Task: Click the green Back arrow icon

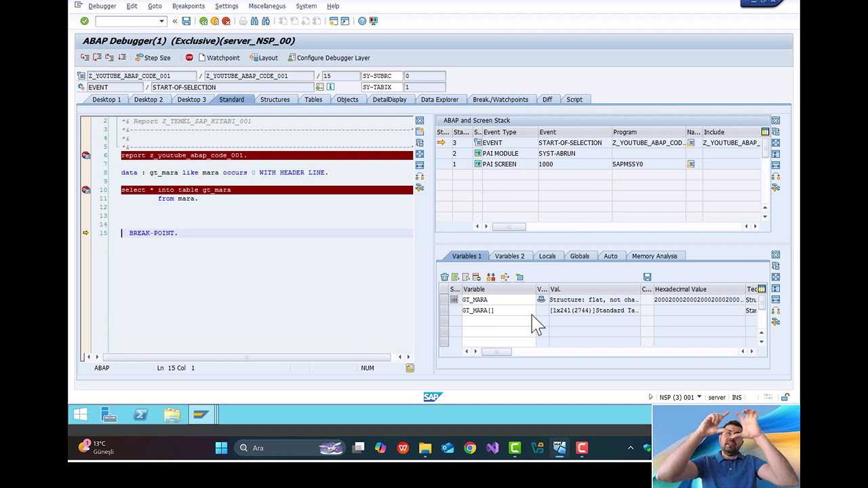Action: click(203, 21)
